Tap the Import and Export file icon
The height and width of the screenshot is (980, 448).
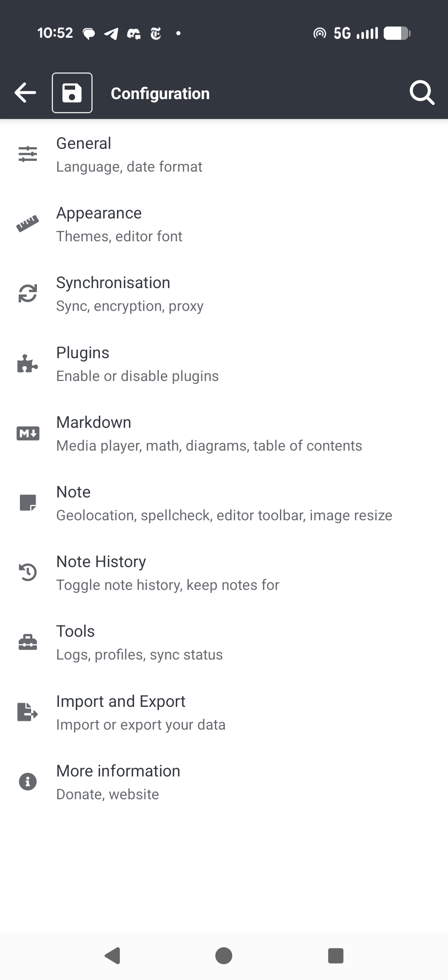28,712
